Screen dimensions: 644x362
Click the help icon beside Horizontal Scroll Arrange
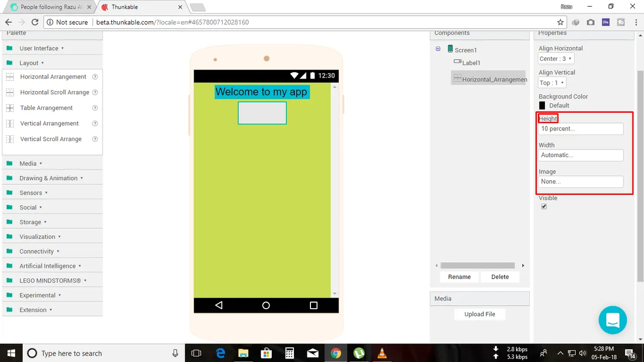coord(95,93)
